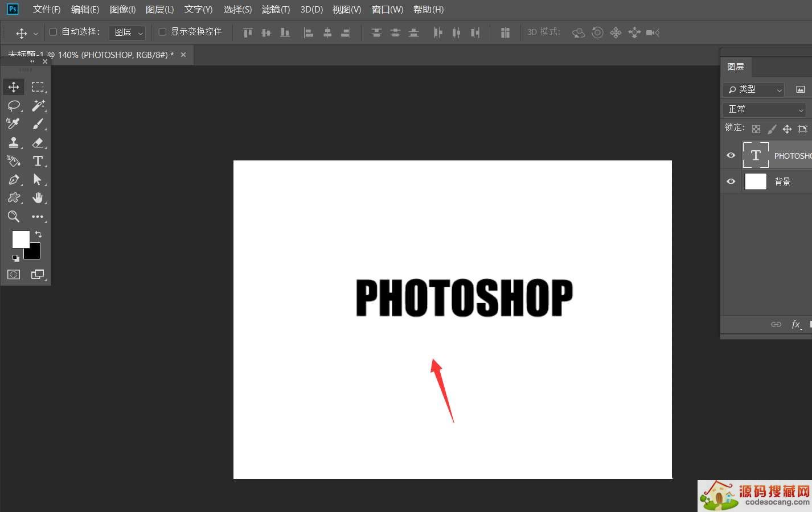Open the 文字(Y) menu

click(x=198, y=10)
